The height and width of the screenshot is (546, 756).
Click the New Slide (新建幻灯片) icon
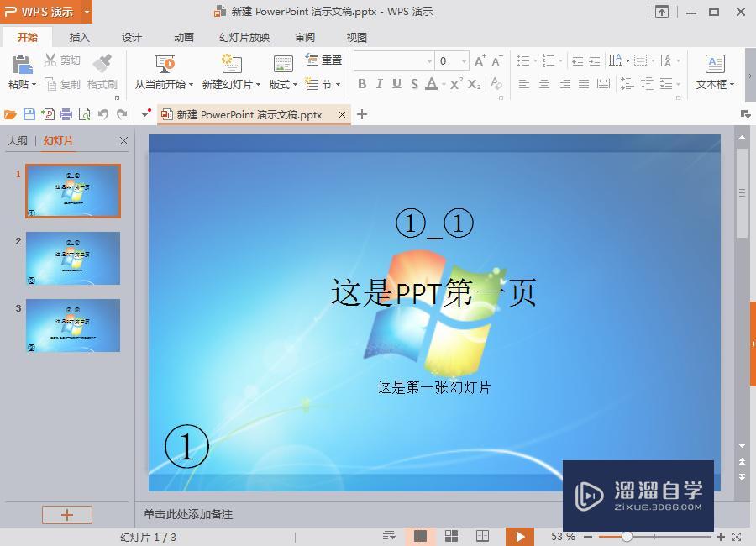(232, 64)
